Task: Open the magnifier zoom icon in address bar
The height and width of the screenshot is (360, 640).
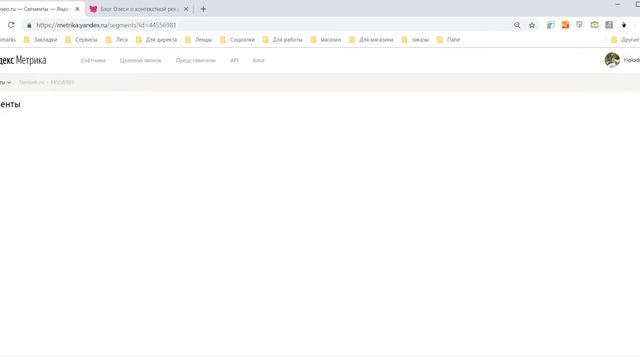Action: (517, 25)
